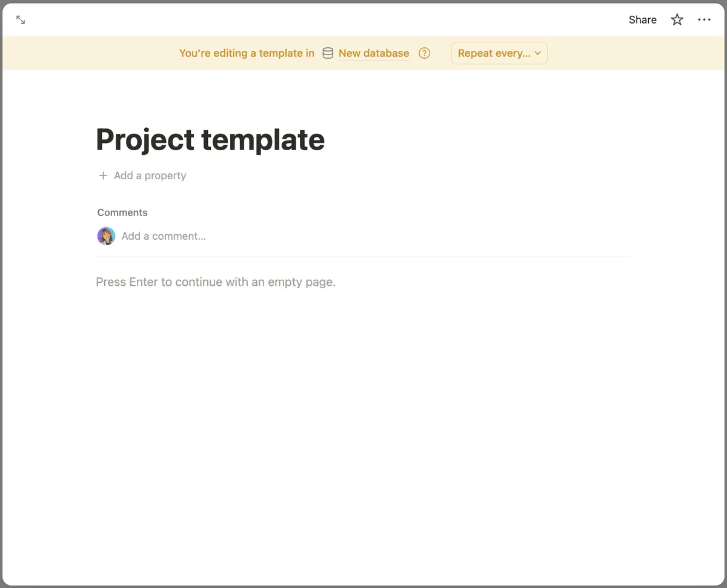Favorite this template with the star icon

point(677,20)
